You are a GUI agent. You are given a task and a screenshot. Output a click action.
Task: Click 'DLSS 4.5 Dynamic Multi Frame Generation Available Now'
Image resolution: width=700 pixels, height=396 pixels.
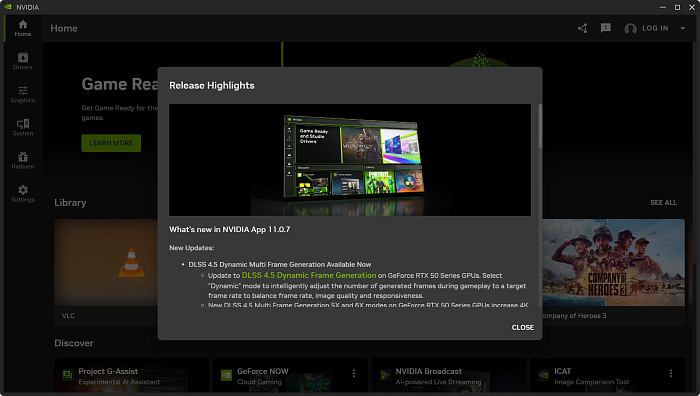click(x=280, y=264)
